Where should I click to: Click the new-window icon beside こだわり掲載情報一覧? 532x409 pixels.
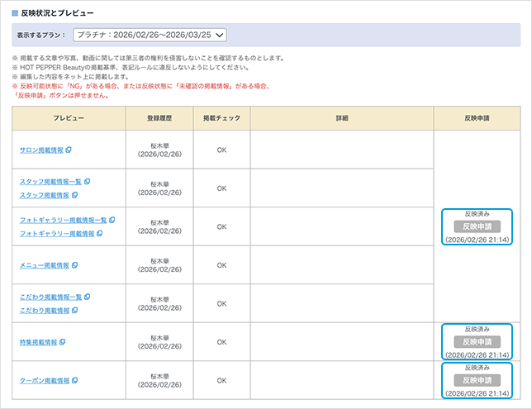coord(87,297)
